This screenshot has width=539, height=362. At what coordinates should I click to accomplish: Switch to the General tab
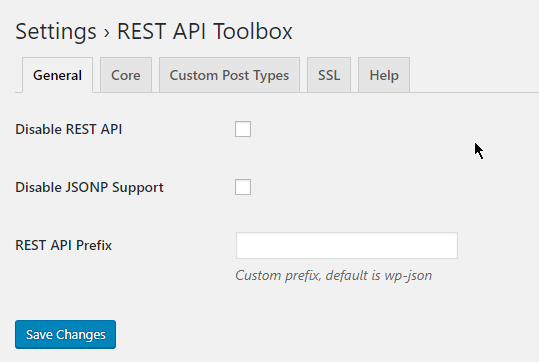click(57, 75)
